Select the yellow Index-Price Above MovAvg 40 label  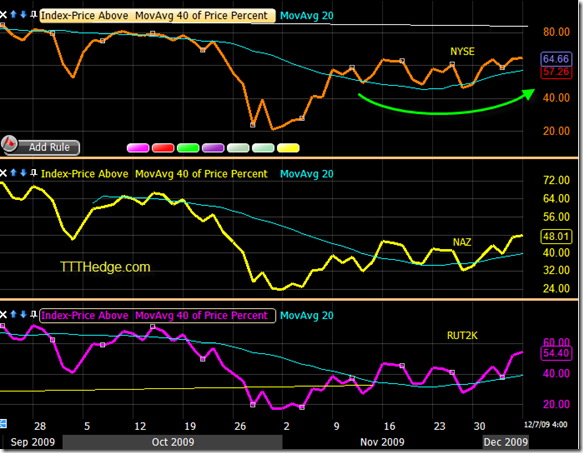pyautogui.click(x=154, y=174)
